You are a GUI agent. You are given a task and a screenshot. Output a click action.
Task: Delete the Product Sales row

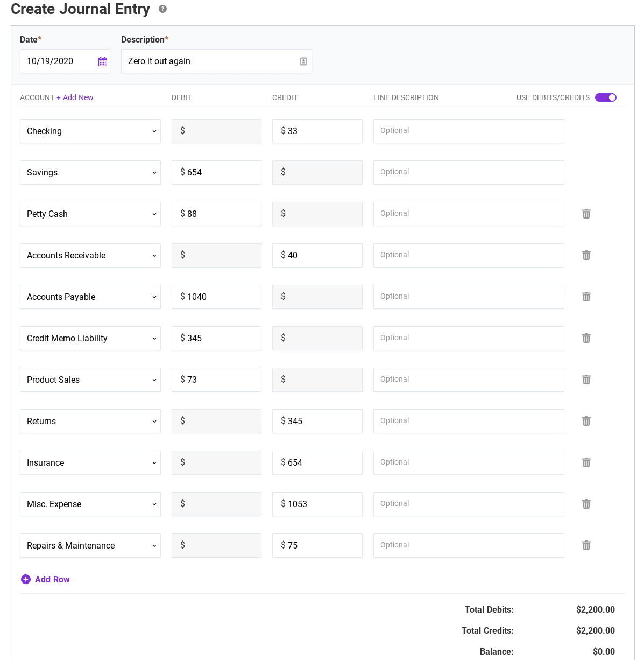coord(586,380)
